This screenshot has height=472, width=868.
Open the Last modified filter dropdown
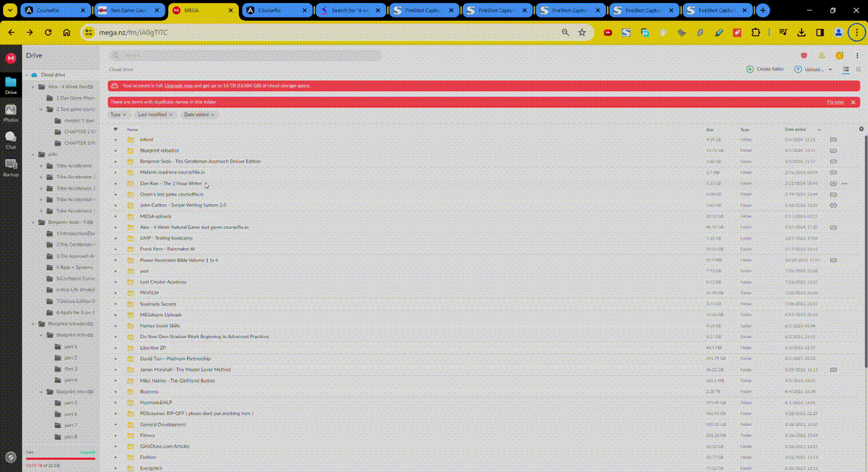tap(154, 114)
